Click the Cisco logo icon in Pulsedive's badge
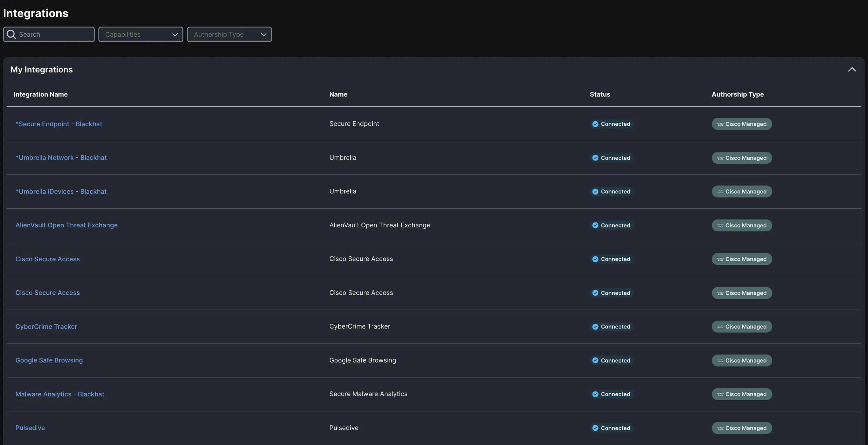 point(720,428)
